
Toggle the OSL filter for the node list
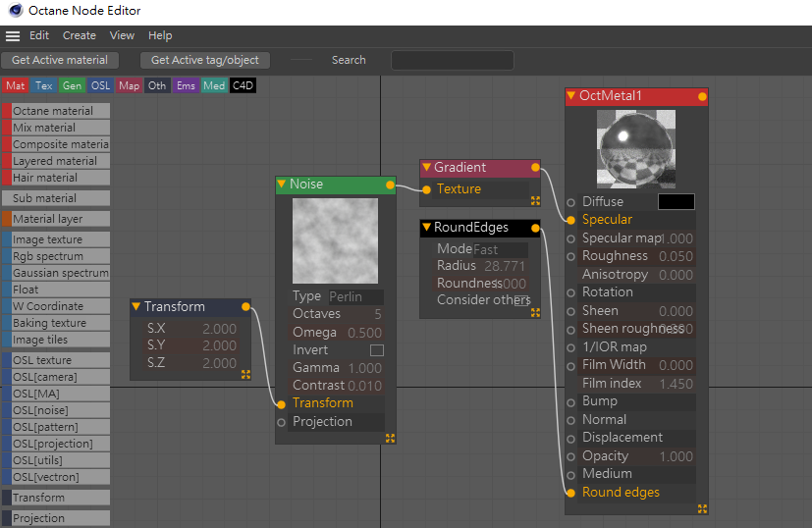pyautogui.click(x=100, y=85)
